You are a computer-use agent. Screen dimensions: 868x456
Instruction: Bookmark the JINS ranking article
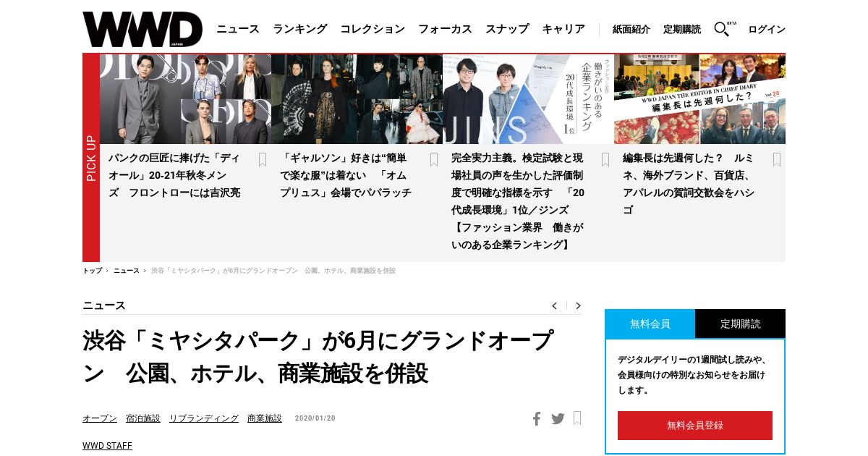605,159
